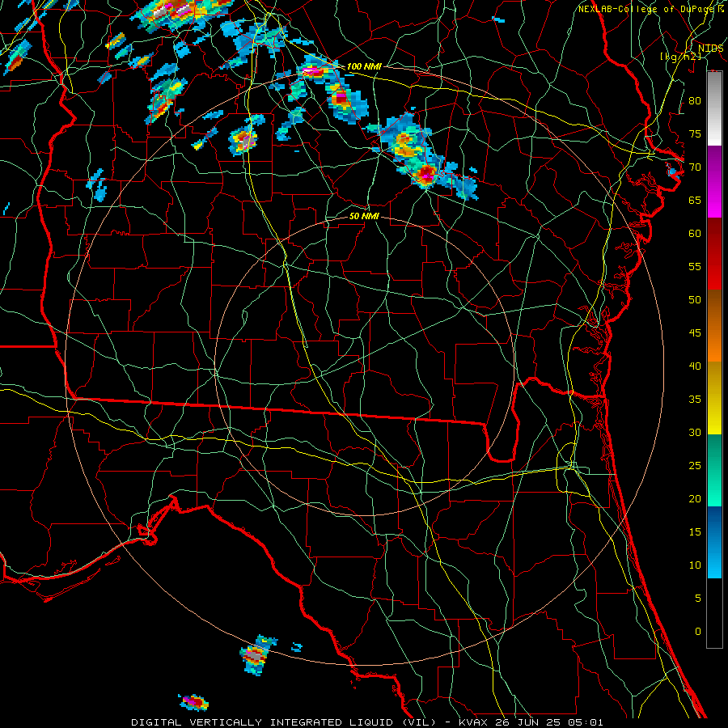Click the 5 value on the scale
This screenshot has height=728, width=728.
tap(698, 598)
